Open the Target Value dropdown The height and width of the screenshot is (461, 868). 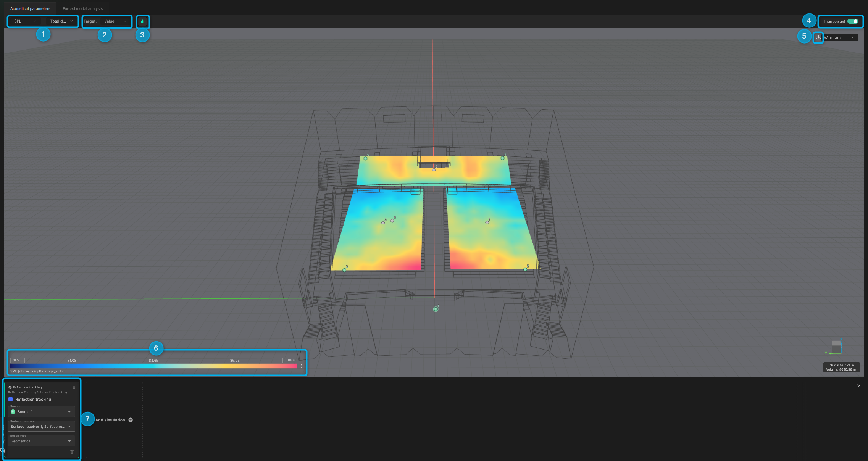(x=115, y=21)
